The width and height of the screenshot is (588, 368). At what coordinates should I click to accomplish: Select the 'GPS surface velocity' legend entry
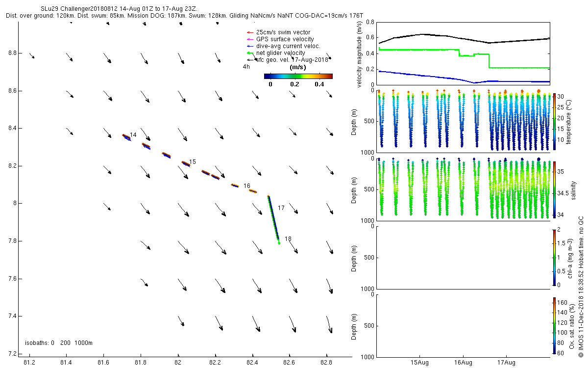pos(280,39)
